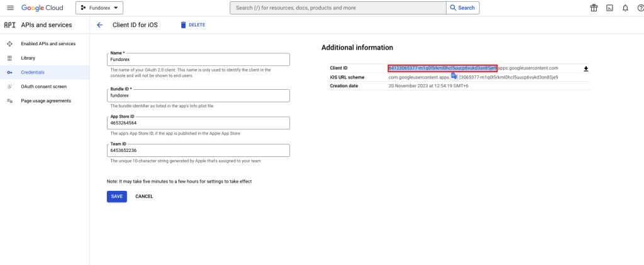Click the Page usage agreements icon

10,101
